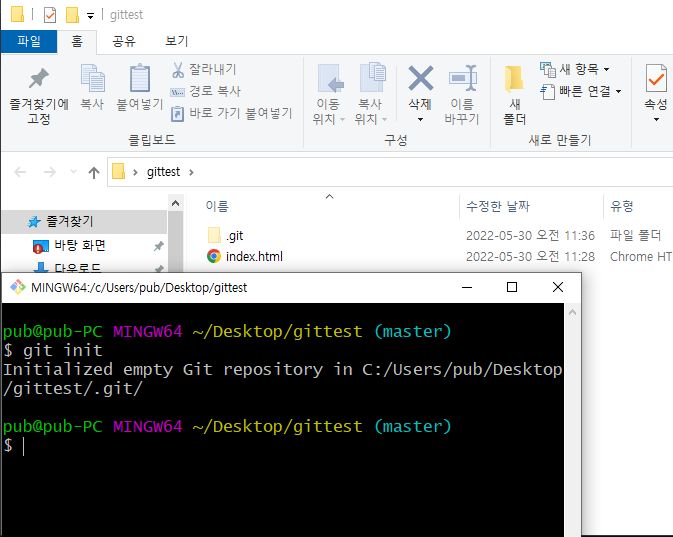Screen dimensions: 673x537
Task: Open the Copy to location icon
Action: click(x=372, y=77)
